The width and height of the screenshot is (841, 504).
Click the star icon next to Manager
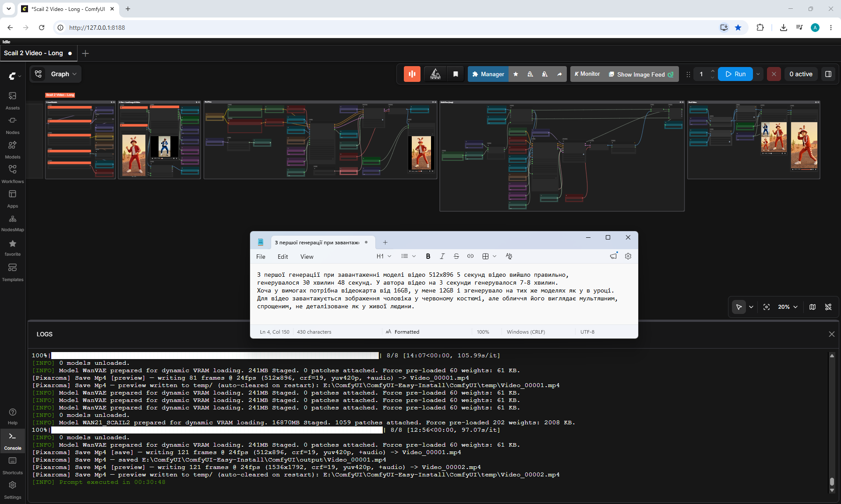[516, 74]
